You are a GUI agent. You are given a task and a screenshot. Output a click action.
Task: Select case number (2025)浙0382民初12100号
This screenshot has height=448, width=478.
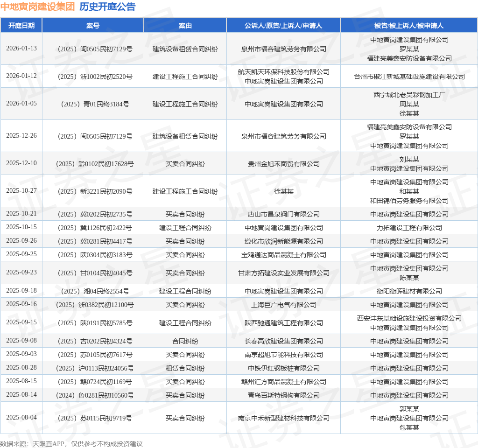point(95,305)
